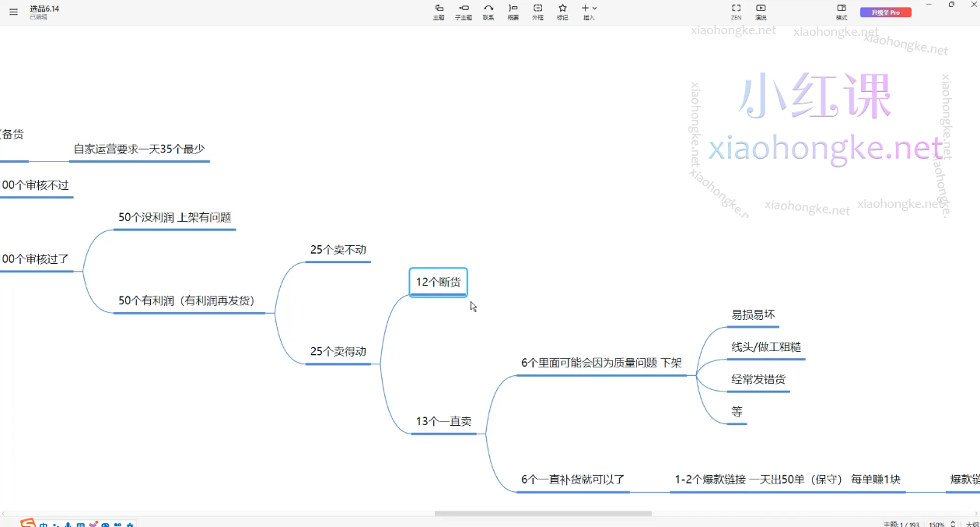
Task: Select the node 50个有利润（有利润再发货）
Action: [187, 300]
